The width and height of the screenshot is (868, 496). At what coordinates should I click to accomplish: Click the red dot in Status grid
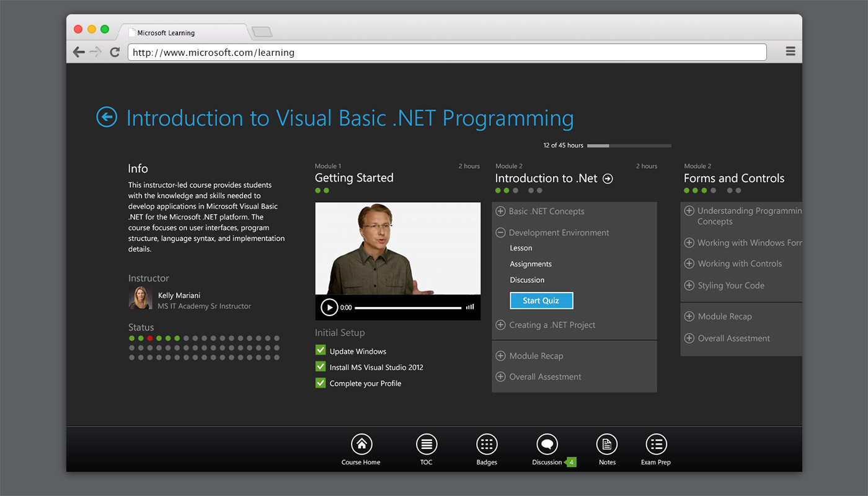pyautogui.click(x=150, y=339)
